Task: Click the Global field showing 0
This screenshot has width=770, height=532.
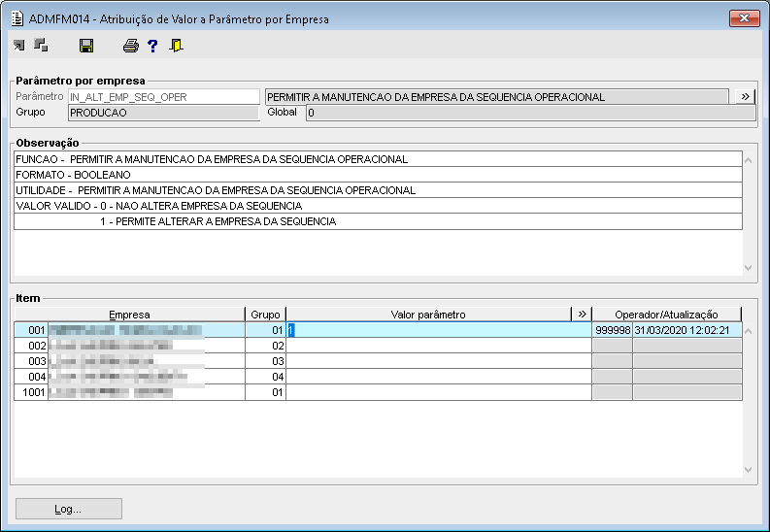Action: point(531,113)
